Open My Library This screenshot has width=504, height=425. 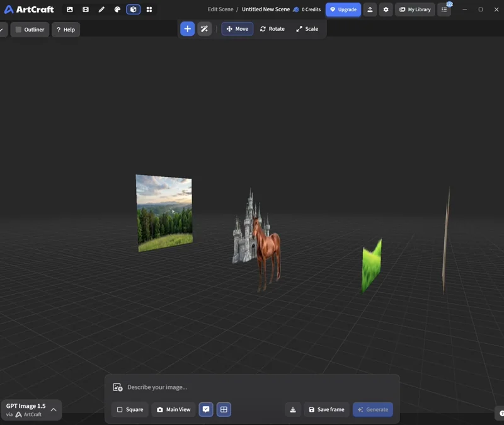(x=415, y=9)
